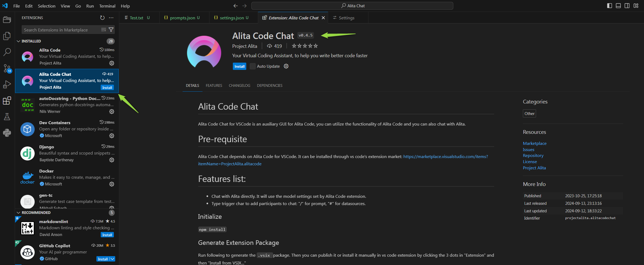Show the FEATURES tab of extension
Screen dimensions: 644x265
tap(214, 85)
